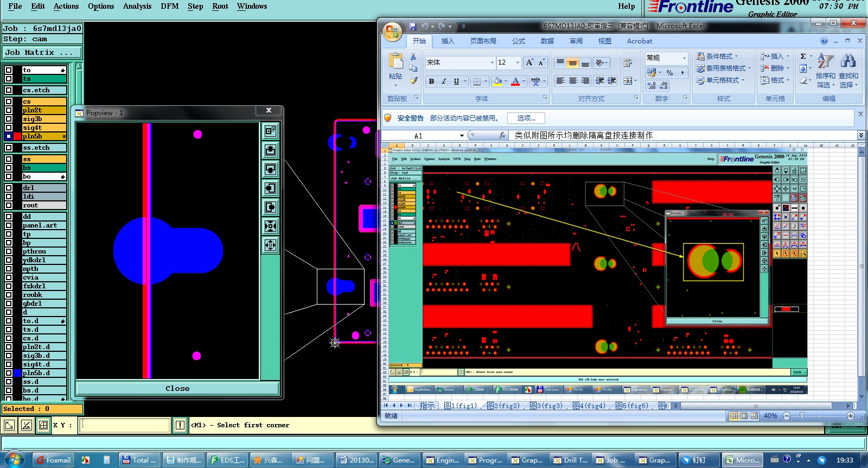
Task: Switch to the 图2(fig2) worksheet tab
Action: pos(504,406)
